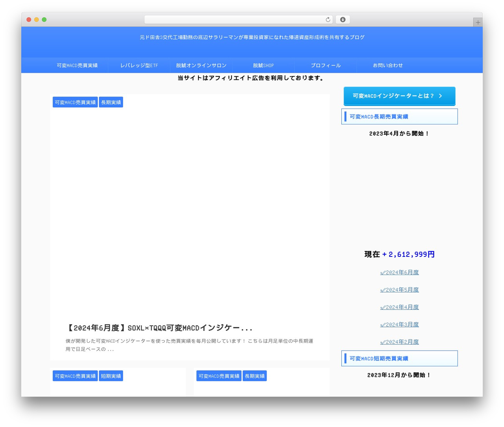This screenshot has width=504, height=427.
Task: Open the レバレッジ型ETF menu item
Action: click(139, 65)
